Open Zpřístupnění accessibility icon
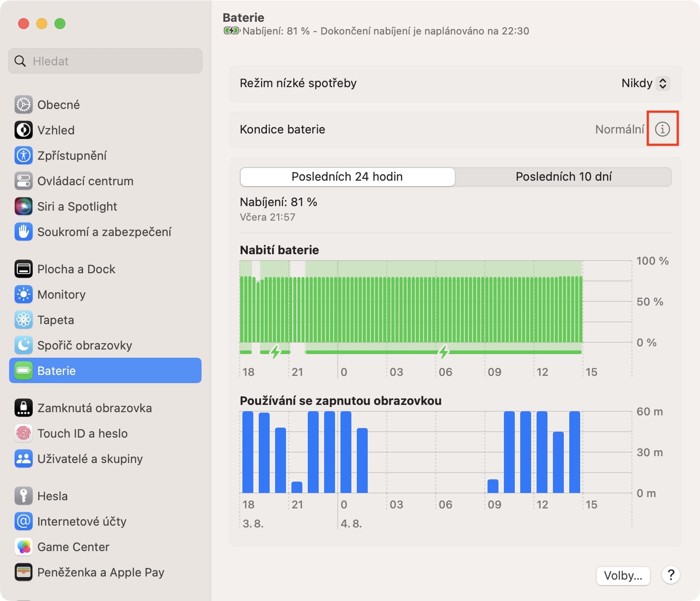This screenshot has width=700, height=601. pos(24,156)
